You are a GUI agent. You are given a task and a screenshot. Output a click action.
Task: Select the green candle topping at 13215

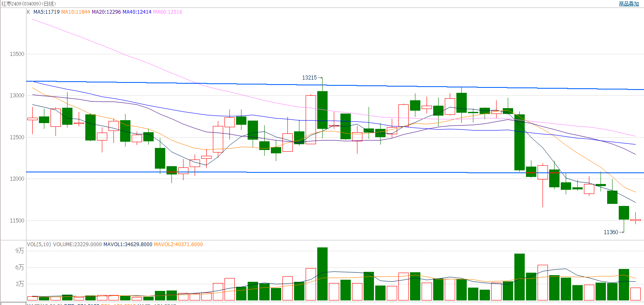point(322,110)
